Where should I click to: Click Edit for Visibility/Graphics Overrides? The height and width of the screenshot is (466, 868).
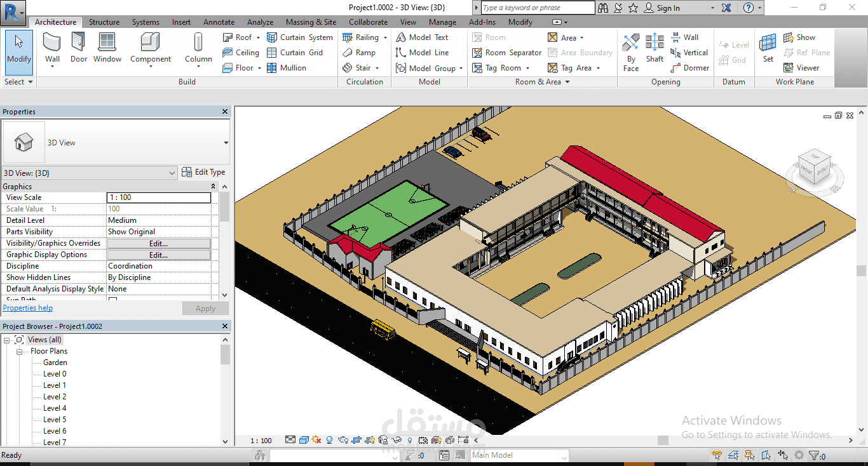[158, 243]
